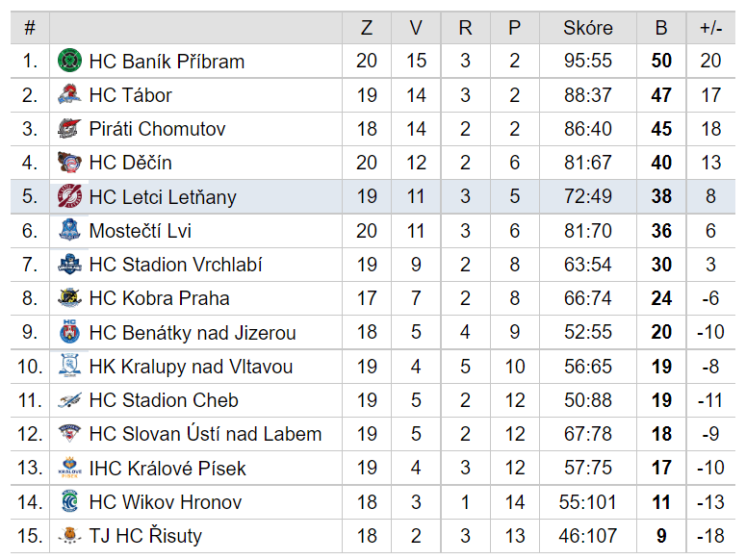Click the HC Kobra Praha team logo
The height and width of the screenshot is (560, 746).
[x=69, y=297]
